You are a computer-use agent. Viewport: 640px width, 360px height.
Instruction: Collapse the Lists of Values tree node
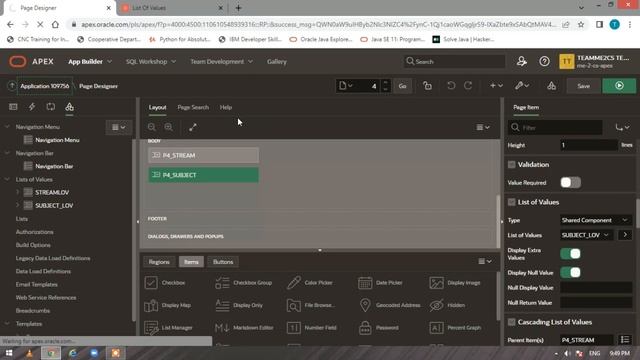7,179
